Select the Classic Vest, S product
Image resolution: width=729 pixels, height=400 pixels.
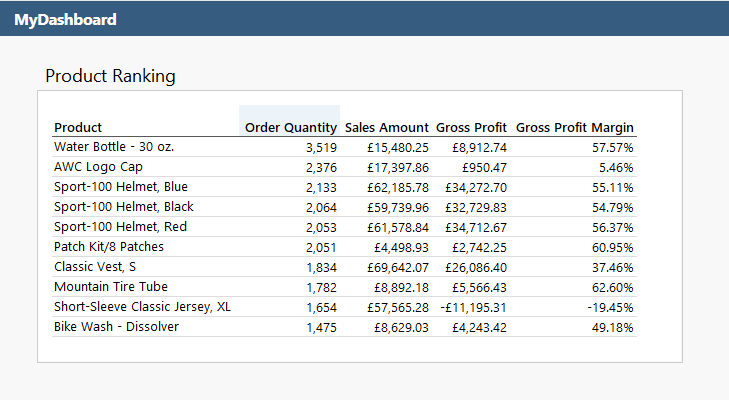click(98, 267)
